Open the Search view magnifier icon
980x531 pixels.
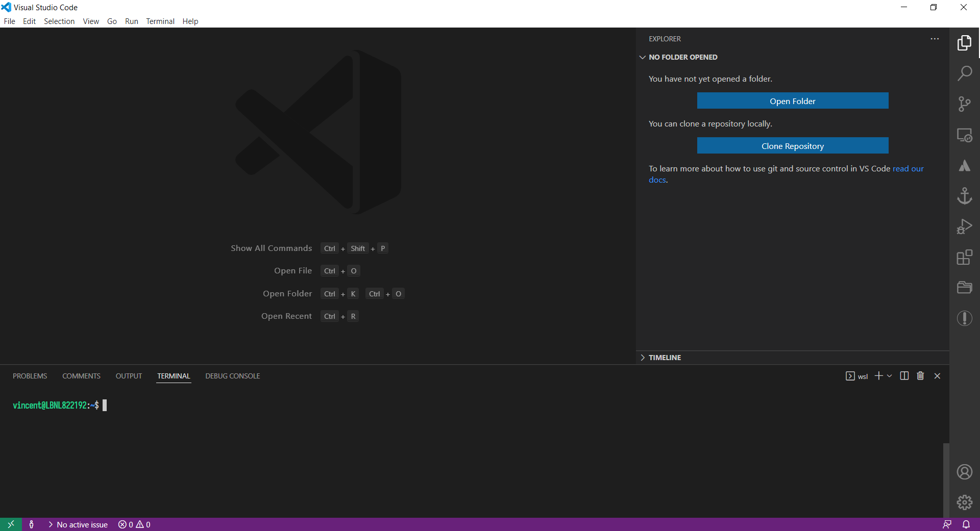click(x=964, y=73)
